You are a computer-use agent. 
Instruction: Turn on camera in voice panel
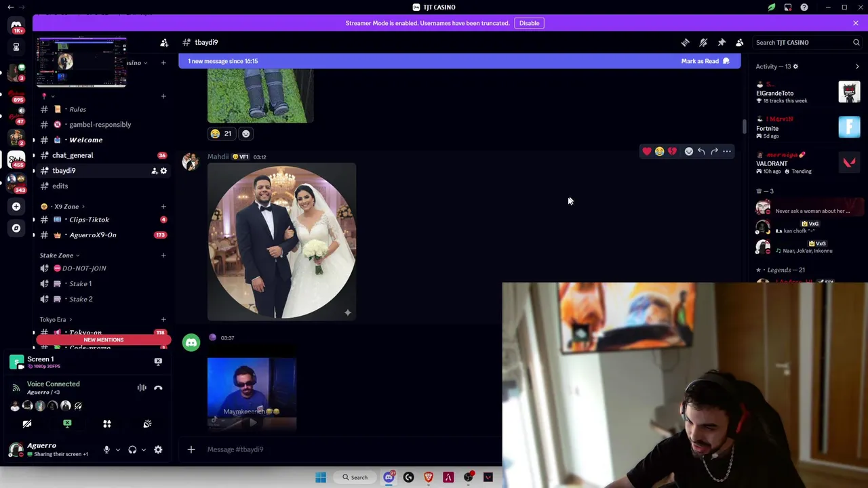click(x=27, y=424)
